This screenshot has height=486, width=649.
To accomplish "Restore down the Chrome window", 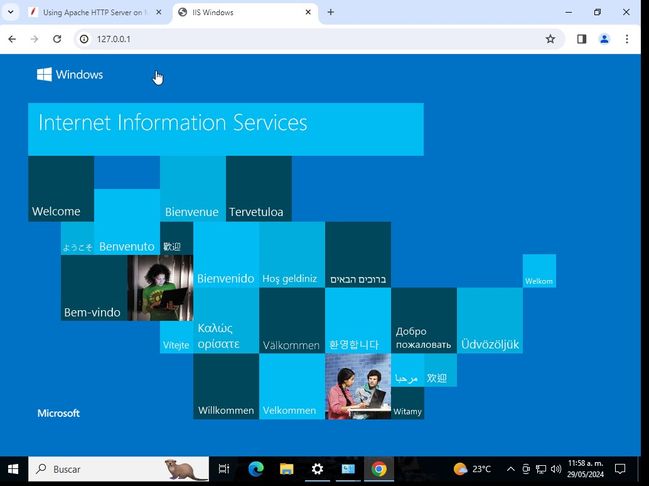I will coord(597,12).
